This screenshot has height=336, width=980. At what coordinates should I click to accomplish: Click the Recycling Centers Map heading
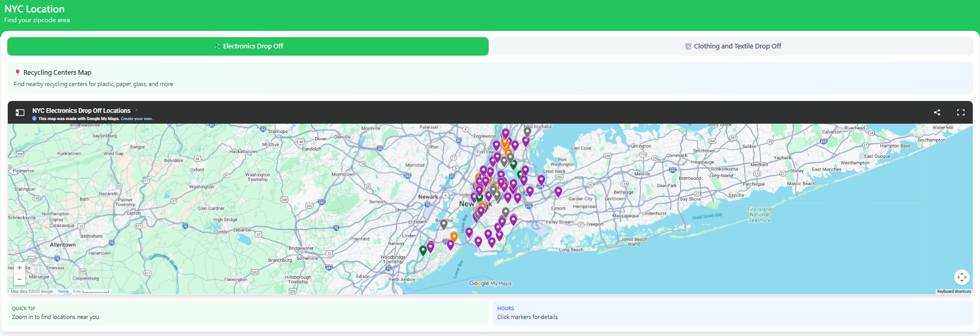57,73
